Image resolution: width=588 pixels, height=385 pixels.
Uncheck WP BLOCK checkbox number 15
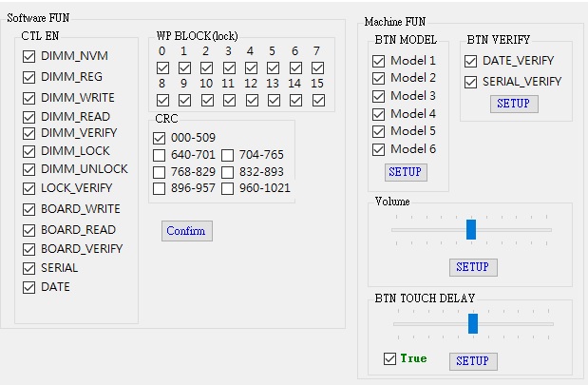[x=317, y=100]
